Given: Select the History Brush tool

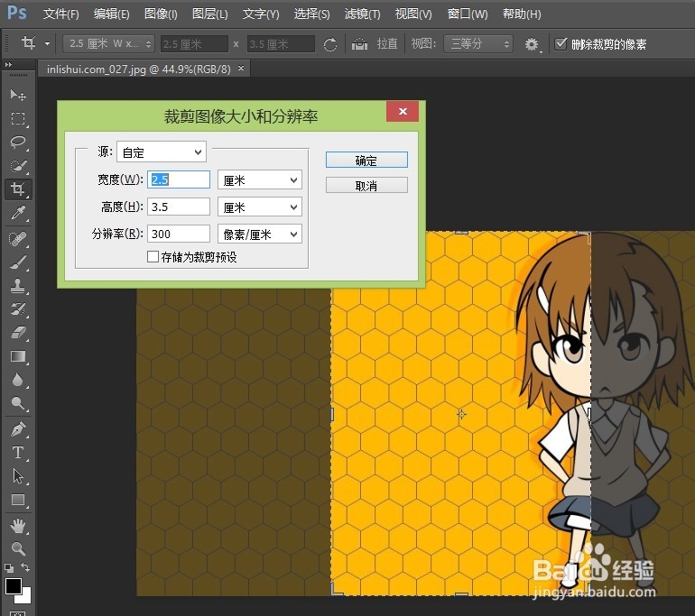Looking at the screenshot, I should tap(18, 309).
